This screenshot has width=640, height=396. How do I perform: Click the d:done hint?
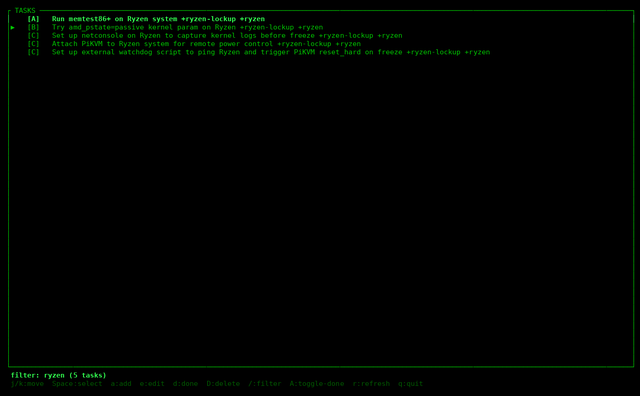[x=185, y=384]
